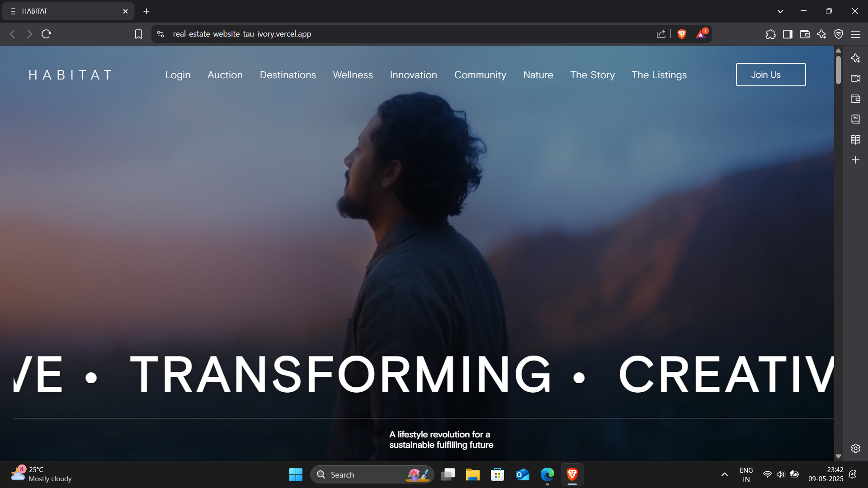Viewport: 868px width, 488px height.
Task: Show hidden system tray icons
Action: 724,474
